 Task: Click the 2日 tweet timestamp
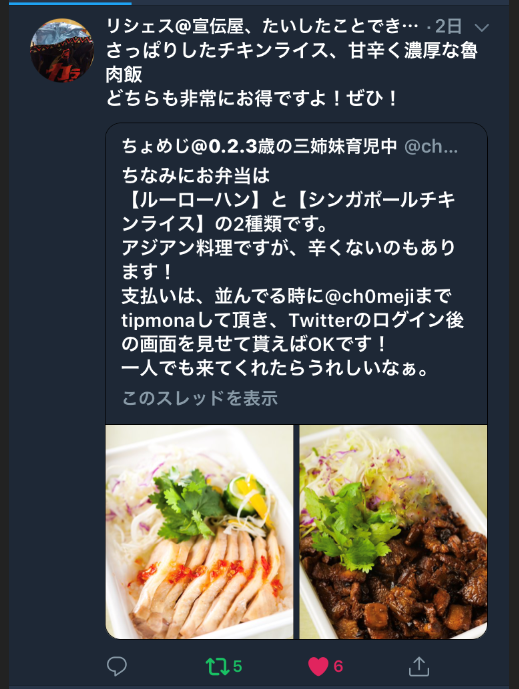448,27
